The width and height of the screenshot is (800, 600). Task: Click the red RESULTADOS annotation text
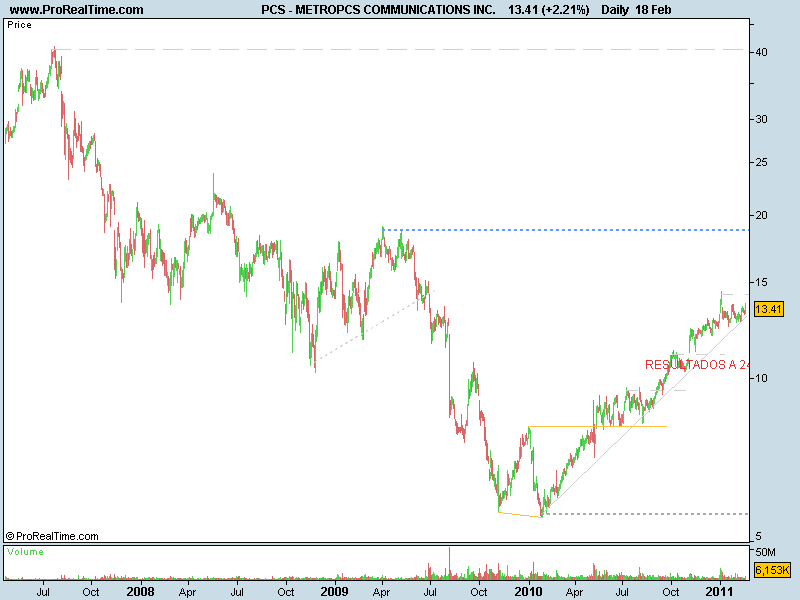(x=697, y=364)
